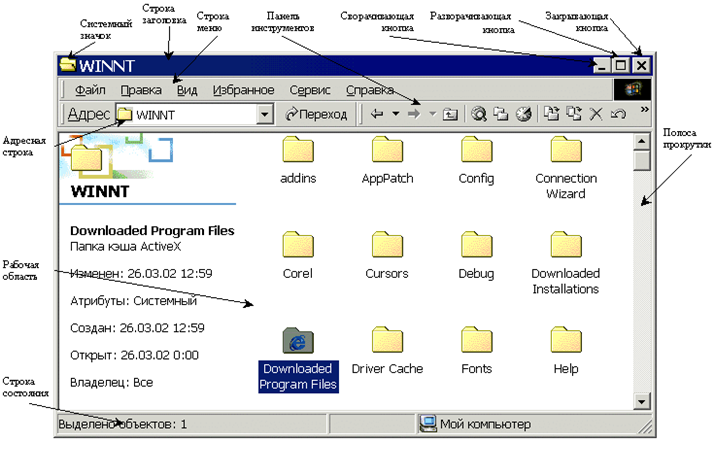The width and height of the screenshot is (715, 454).
Task: Click the Мой компьютер status icon
Action: [x=427, y=424]
